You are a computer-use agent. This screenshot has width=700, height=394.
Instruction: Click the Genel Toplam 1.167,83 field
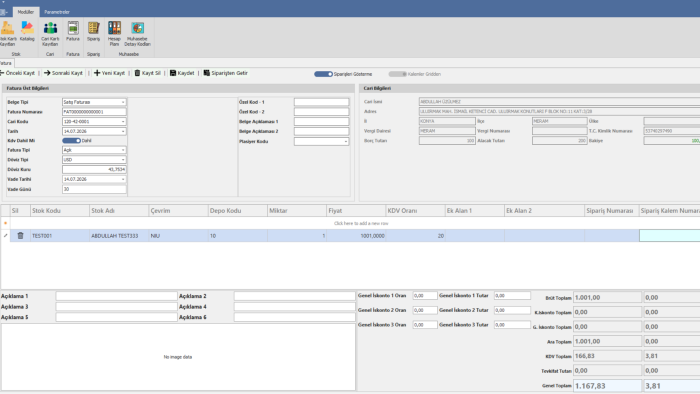pyautogui.click(x=607, y=386)
